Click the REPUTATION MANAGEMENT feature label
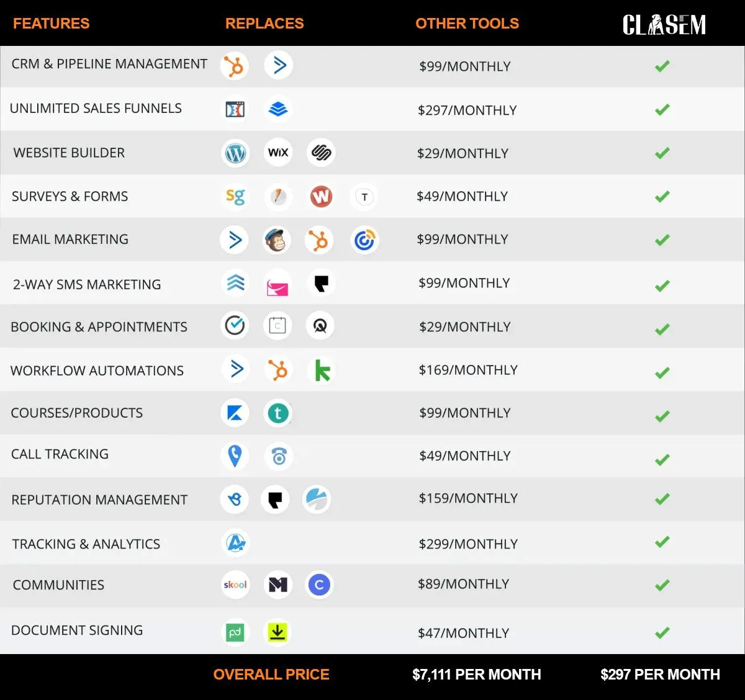The image size is (745, 700). pos(99,500)
